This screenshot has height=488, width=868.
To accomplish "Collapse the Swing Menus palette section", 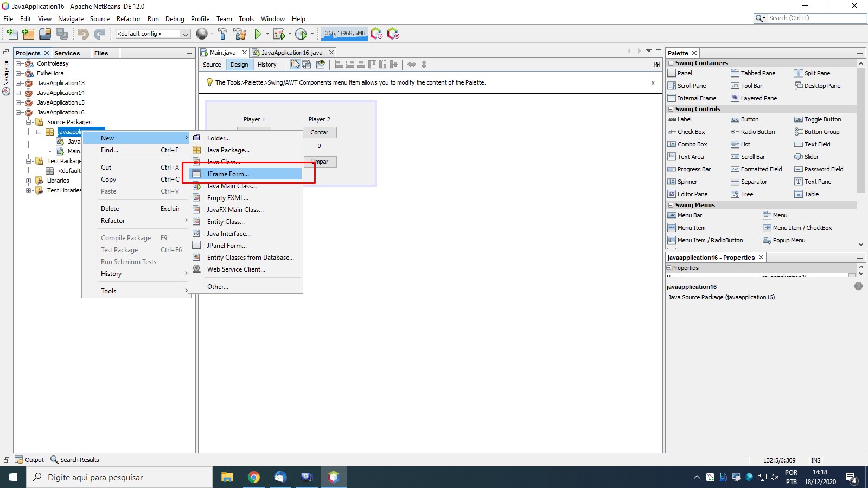I will click(671, 205).
